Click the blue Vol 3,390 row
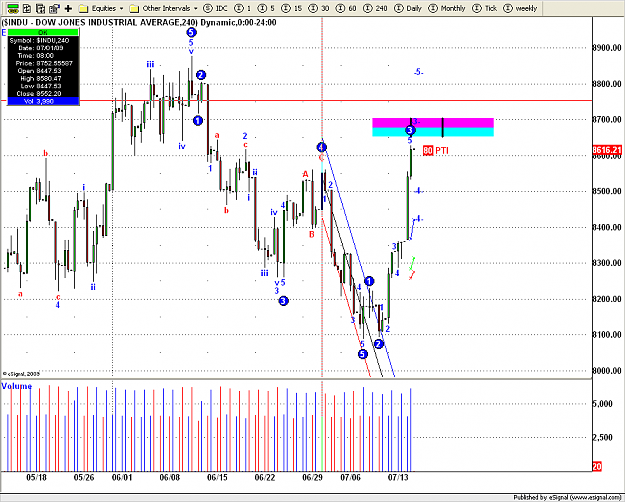 click(x=43, y=101)
